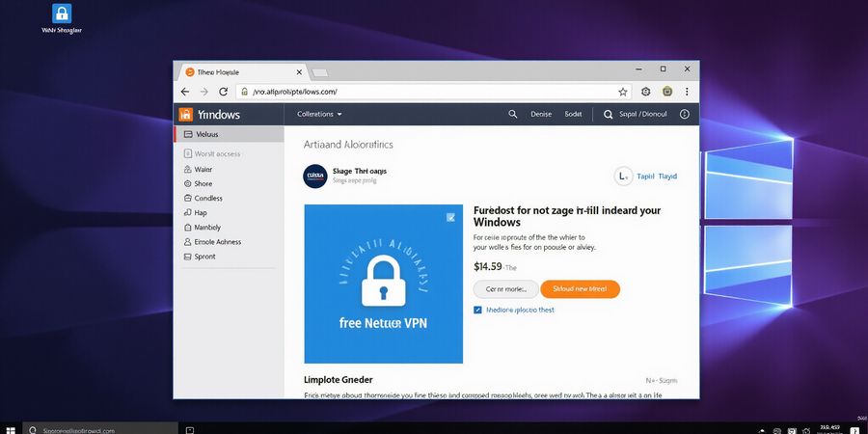
Task: Reload the page with the refresh icon
Action: tap(223, 92)
